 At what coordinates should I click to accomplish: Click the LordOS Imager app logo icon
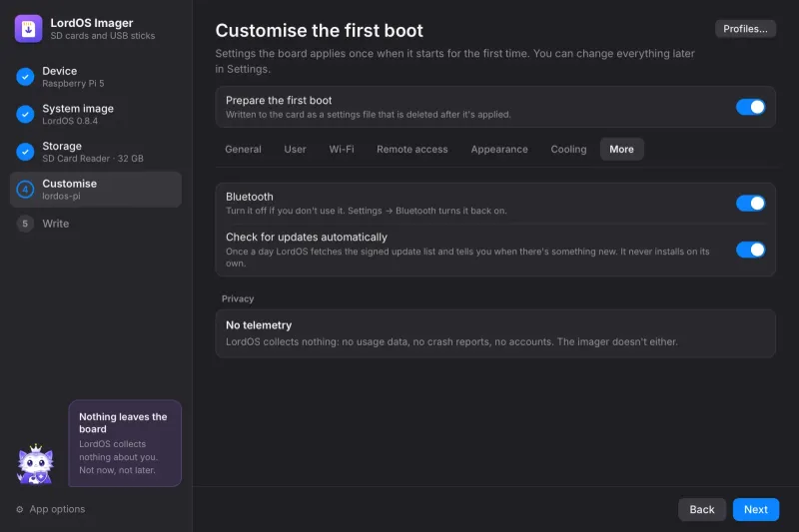click(x=28, y=29)
